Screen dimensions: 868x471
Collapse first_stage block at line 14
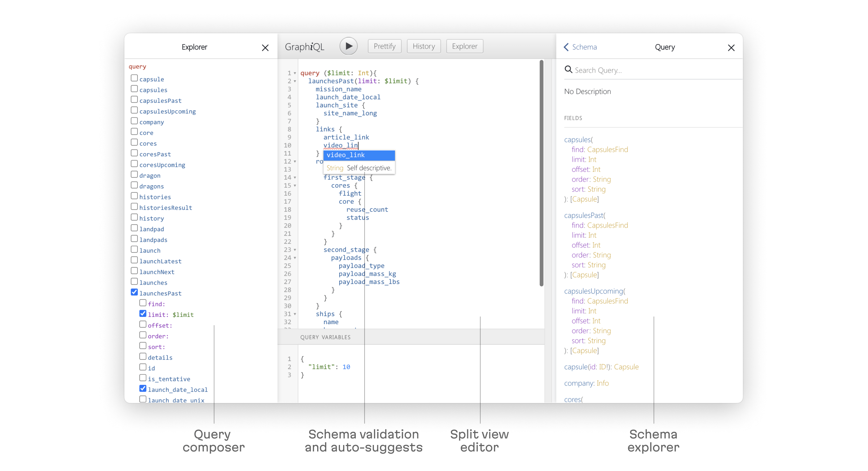click(295, 178)
